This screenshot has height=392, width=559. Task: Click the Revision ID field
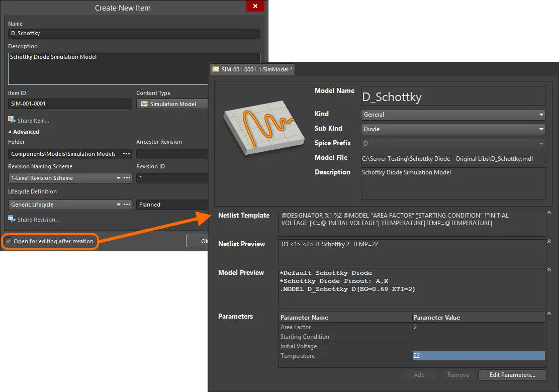tap(172, 178)
